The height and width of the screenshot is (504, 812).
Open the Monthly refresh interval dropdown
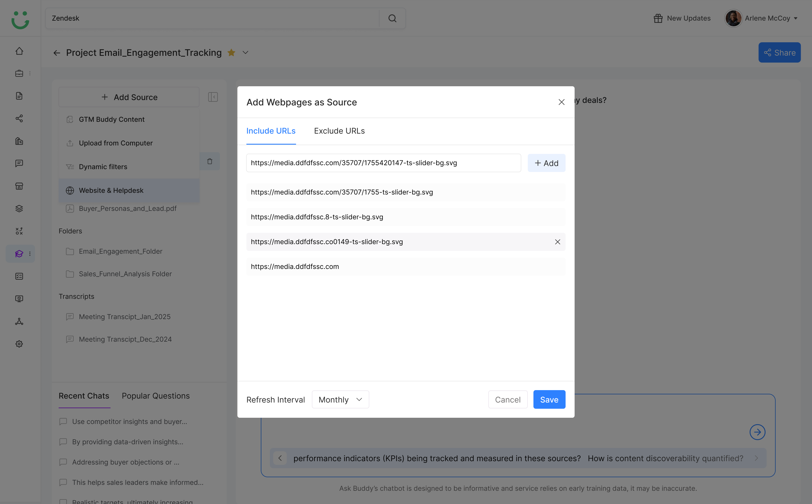pos(340,399)
